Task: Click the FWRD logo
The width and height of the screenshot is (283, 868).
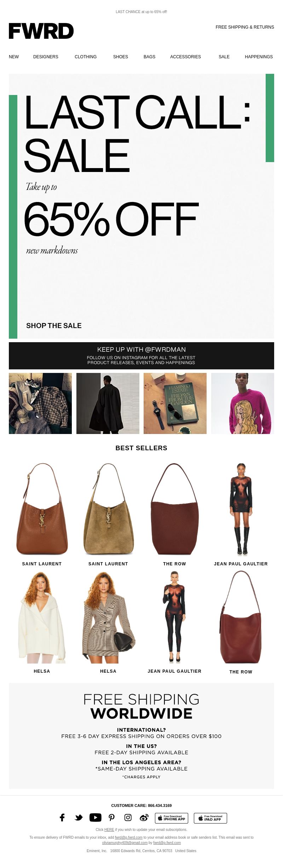Action: click(x=41, y=31)
